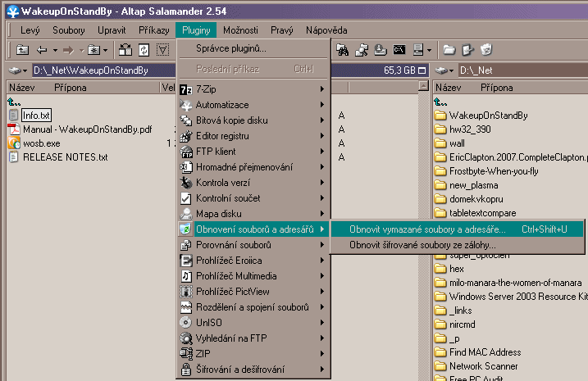This screenshot has width=588, height=381.
Task: Open the Levý menu
Action: point(30,30)
